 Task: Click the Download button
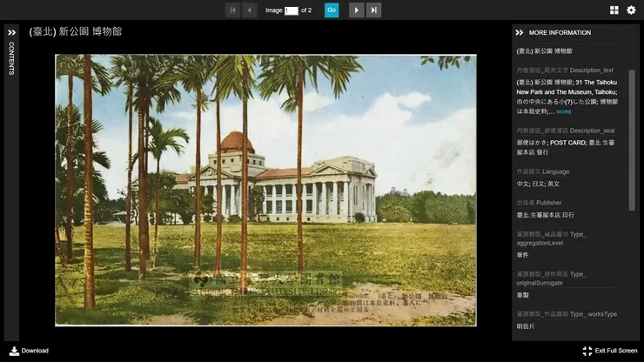point(29,351)
